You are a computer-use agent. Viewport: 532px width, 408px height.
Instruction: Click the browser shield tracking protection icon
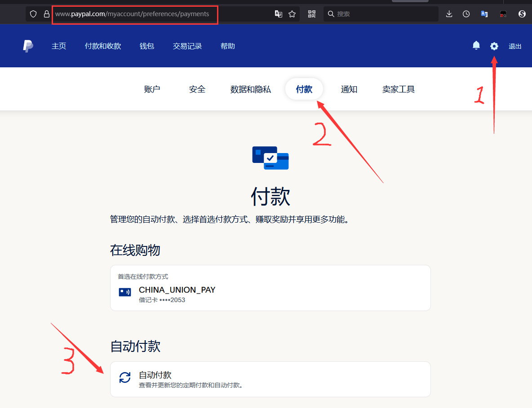(x=33, y=14)
